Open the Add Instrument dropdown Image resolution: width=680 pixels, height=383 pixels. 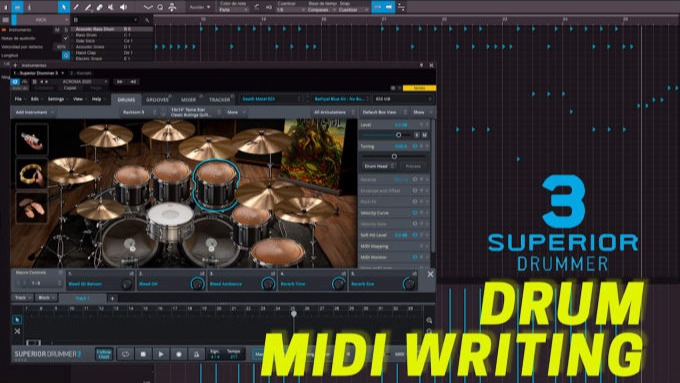click(x=35, y=112)
